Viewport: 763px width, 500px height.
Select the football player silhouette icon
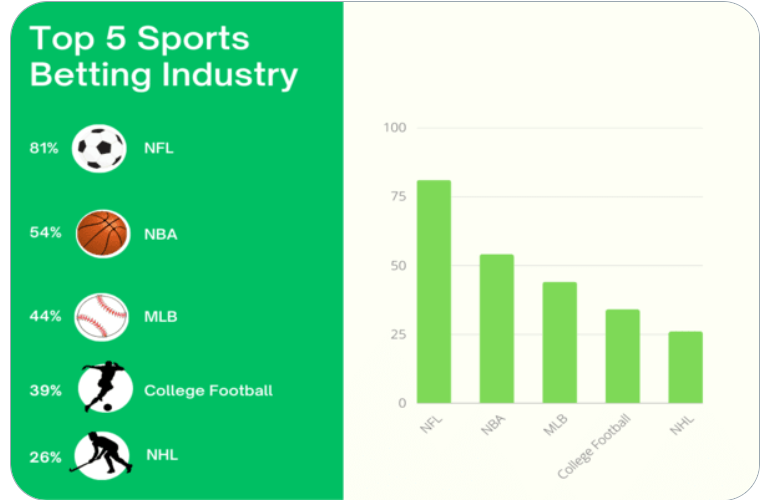[105, 387]
